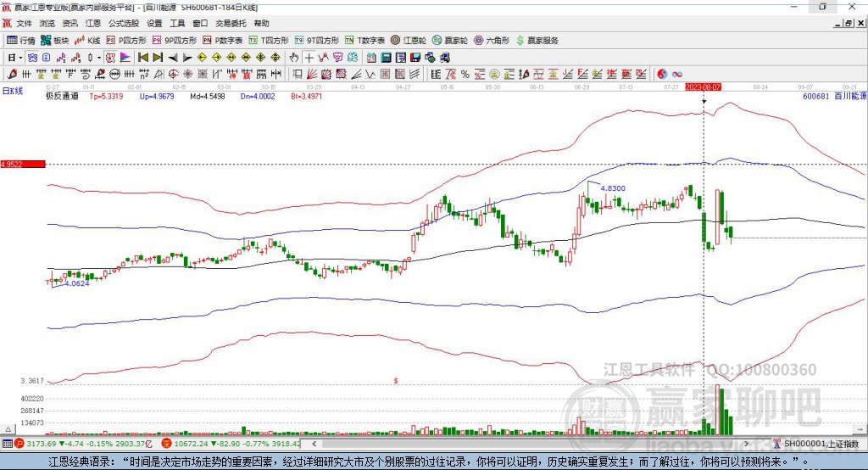Jump to the first bar
This screenshot has height=470, width=868.
click(142, 58)
